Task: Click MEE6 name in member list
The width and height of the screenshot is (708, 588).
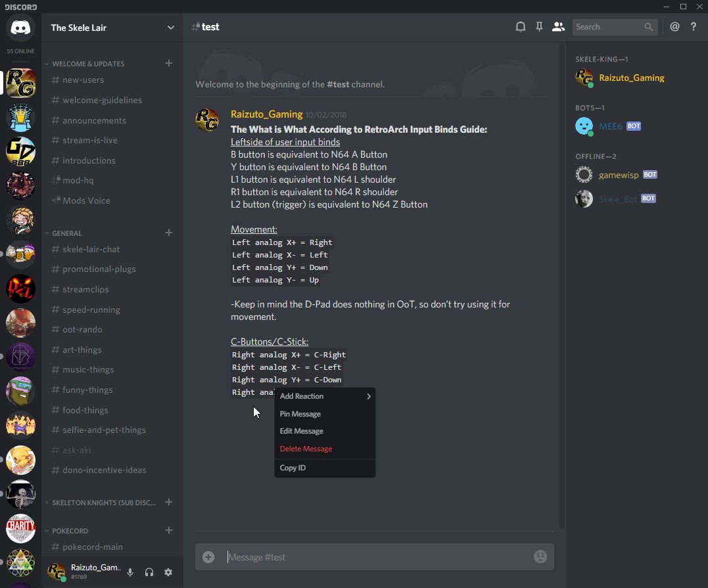Action: [610, 126]
